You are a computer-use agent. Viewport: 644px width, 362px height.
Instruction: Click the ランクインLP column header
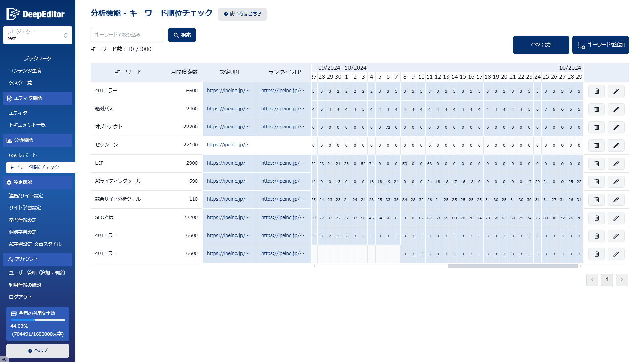[284, 72]
